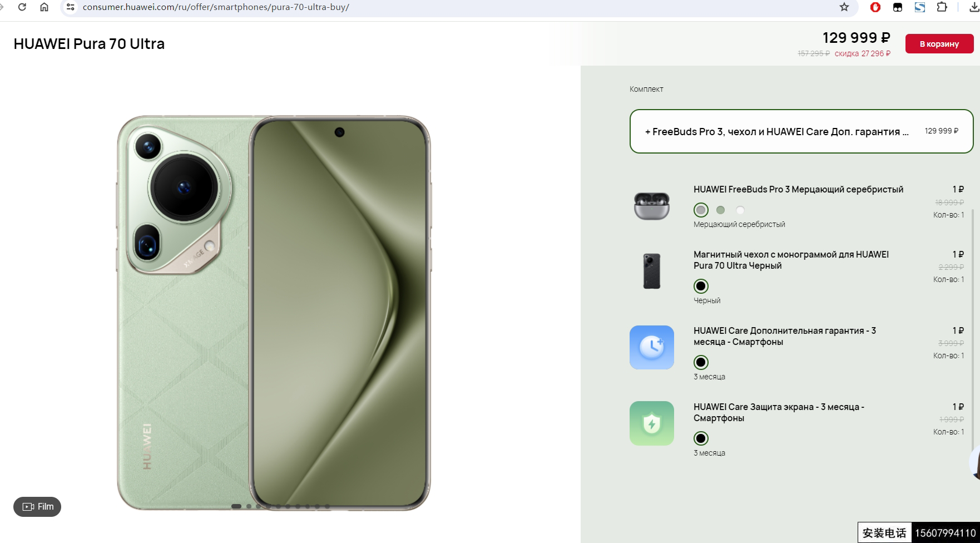Click the crossed-out 3 999 ₽ price
The height and width of the screenshot is (543, 980).
[x=951, y=343]
